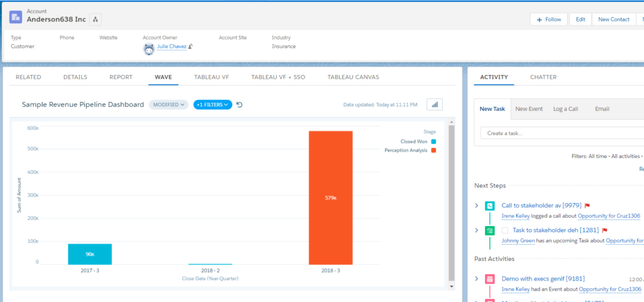Click the orange 579k bar for 2018 - 3
The height and width of the screenshot is (302, 644).
[x=331, y=198]
